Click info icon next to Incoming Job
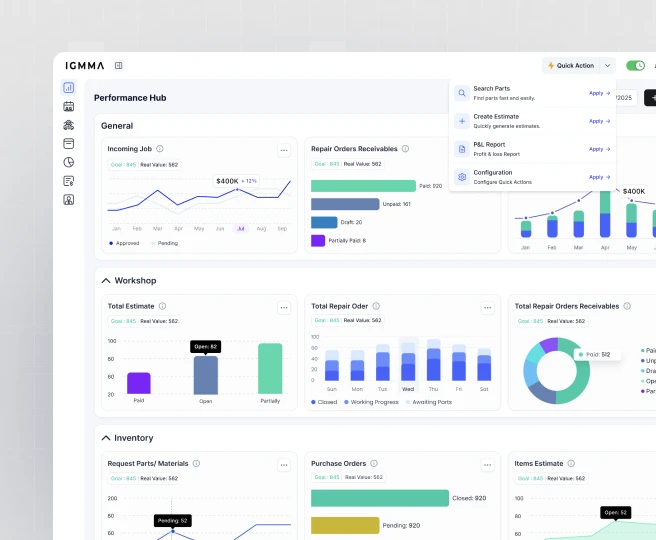This screenshot has height=540, width=656. click(160, 148)
